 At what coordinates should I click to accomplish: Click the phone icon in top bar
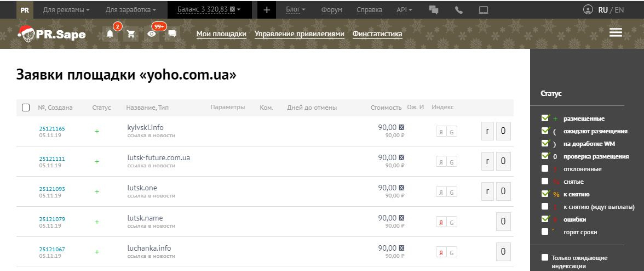click(x=459, y=10)
